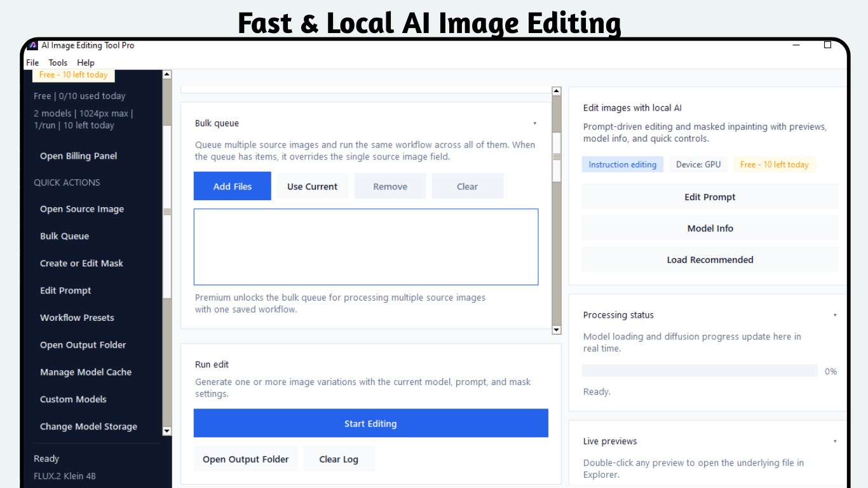Click 'Free | 0/10 used today' text

coord(79,96)
